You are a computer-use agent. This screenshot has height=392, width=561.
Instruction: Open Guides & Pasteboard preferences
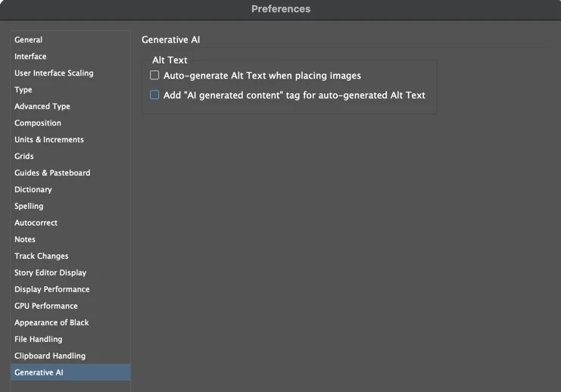click(x=52, y=173)
